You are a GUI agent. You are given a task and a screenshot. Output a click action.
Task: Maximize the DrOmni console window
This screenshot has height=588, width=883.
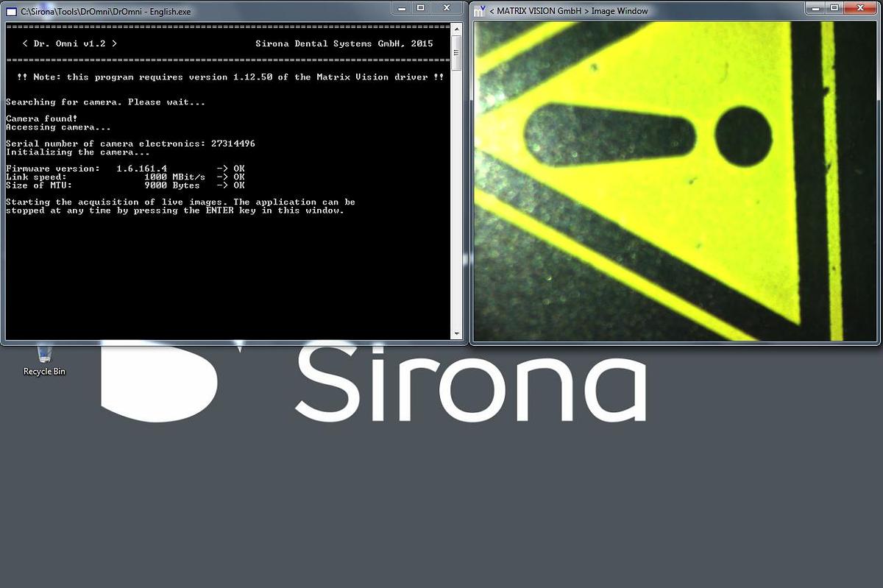tap(420, 8)
